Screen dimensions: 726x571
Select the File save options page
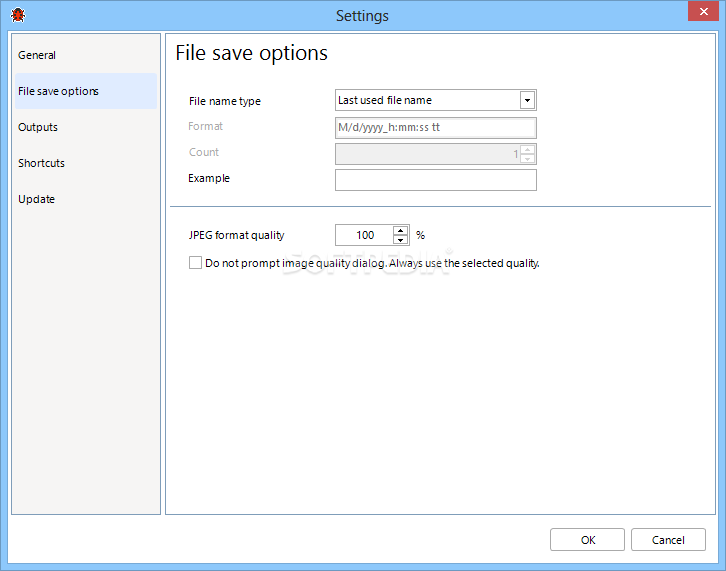click(x=58, y=91)
